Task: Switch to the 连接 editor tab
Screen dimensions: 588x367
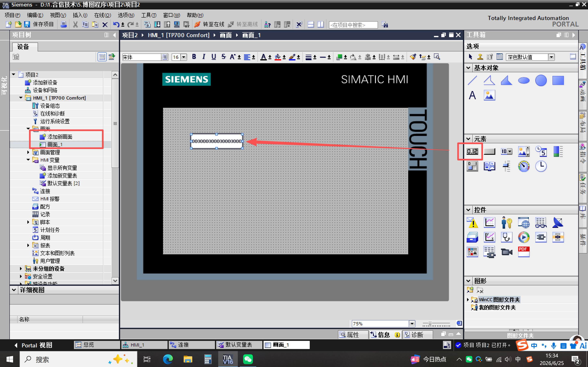Action: 191,345
